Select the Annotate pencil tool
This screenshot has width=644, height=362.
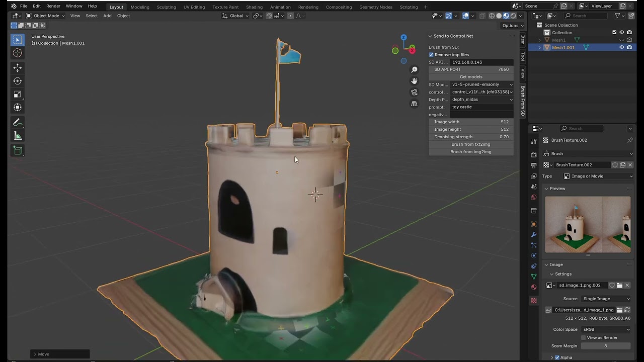[18, 122]
